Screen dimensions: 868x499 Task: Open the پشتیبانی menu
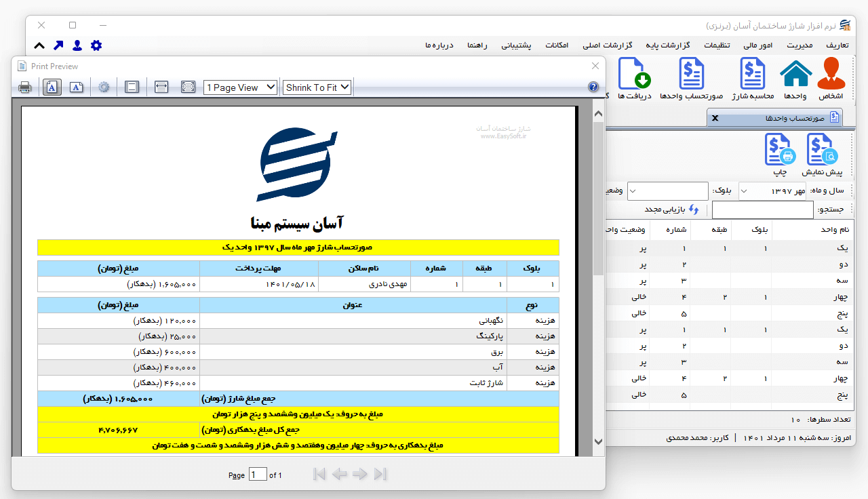(x=516, y=45)
